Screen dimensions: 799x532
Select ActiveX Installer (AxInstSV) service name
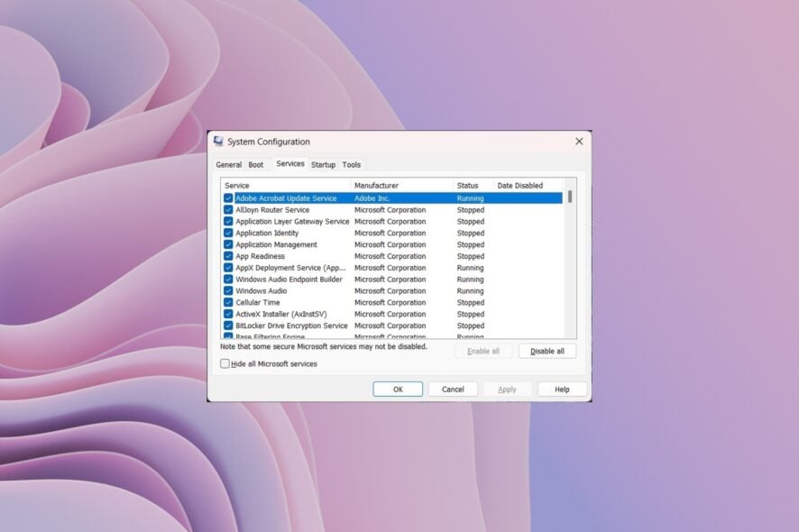pos(281,314)
